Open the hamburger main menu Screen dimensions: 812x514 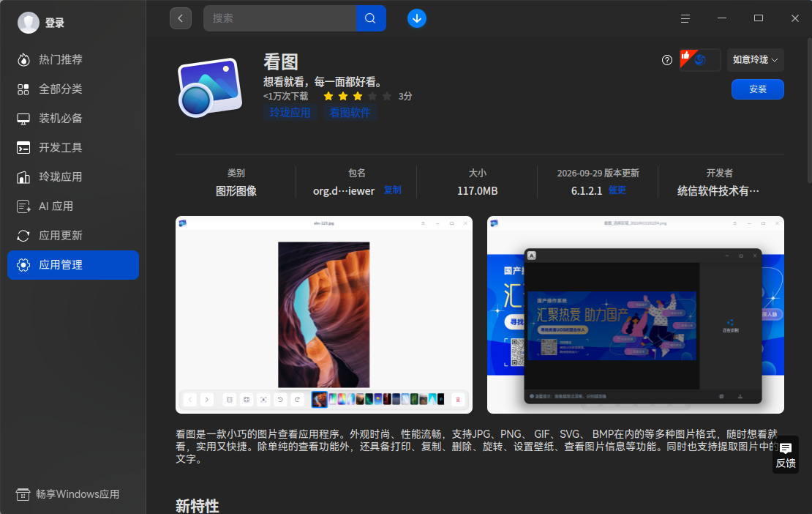click(685, 18)
